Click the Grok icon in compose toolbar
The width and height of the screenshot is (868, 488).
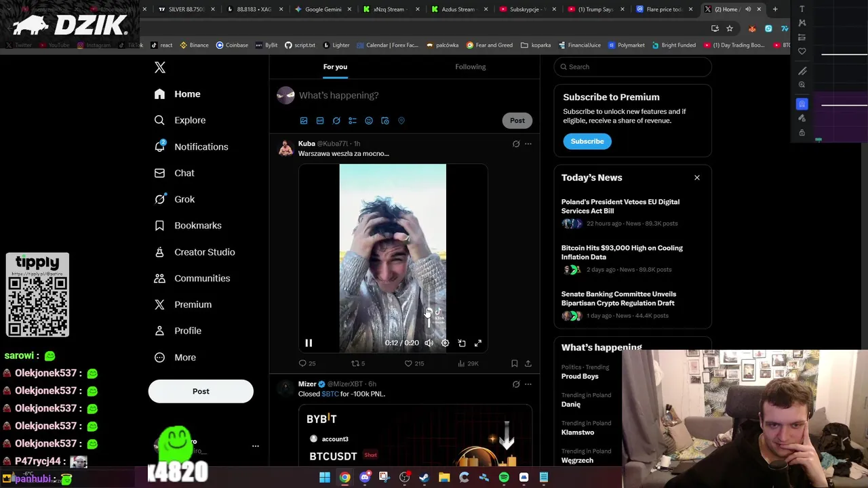pyautogui.click(x=336, y=121)
